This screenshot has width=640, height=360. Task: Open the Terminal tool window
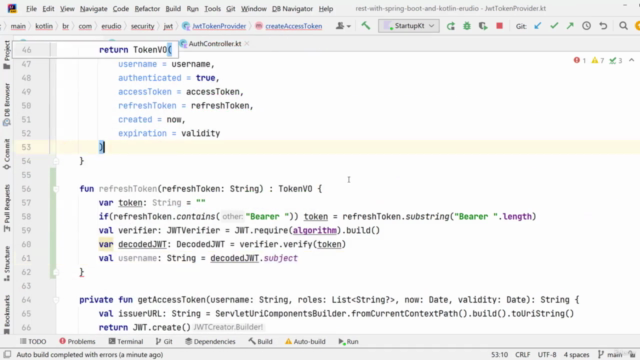pyautogui.click(x=126, y=341)
